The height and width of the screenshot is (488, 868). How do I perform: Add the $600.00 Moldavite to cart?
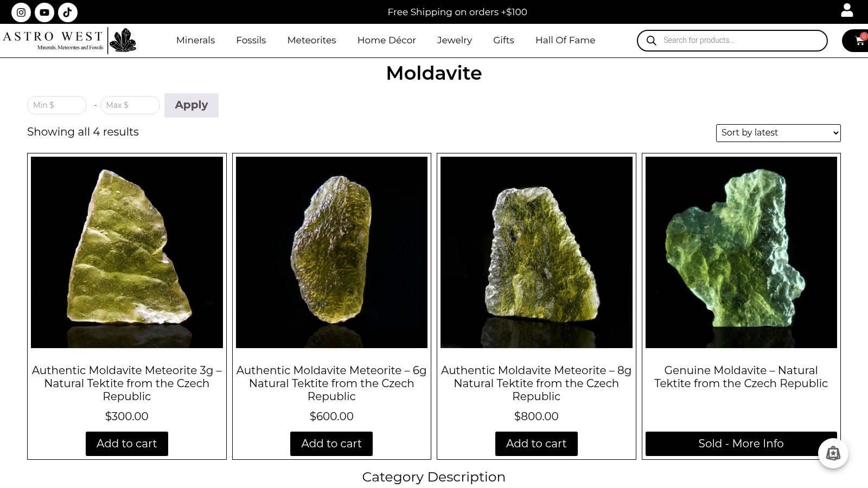[331, 444]
